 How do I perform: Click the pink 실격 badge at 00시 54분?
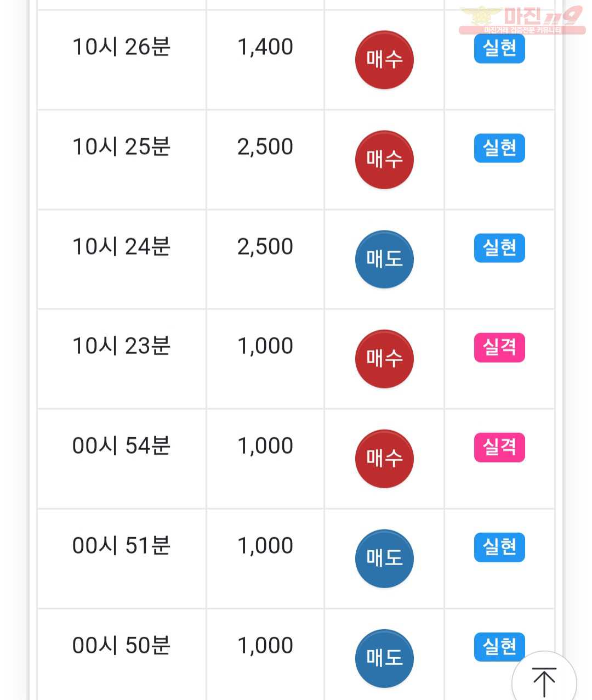tap(499, 447)
